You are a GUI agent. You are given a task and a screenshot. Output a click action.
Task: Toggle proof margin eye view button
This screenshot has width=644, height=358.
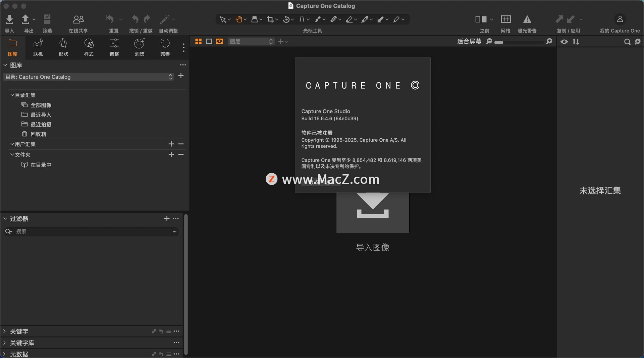pos(219,41)
